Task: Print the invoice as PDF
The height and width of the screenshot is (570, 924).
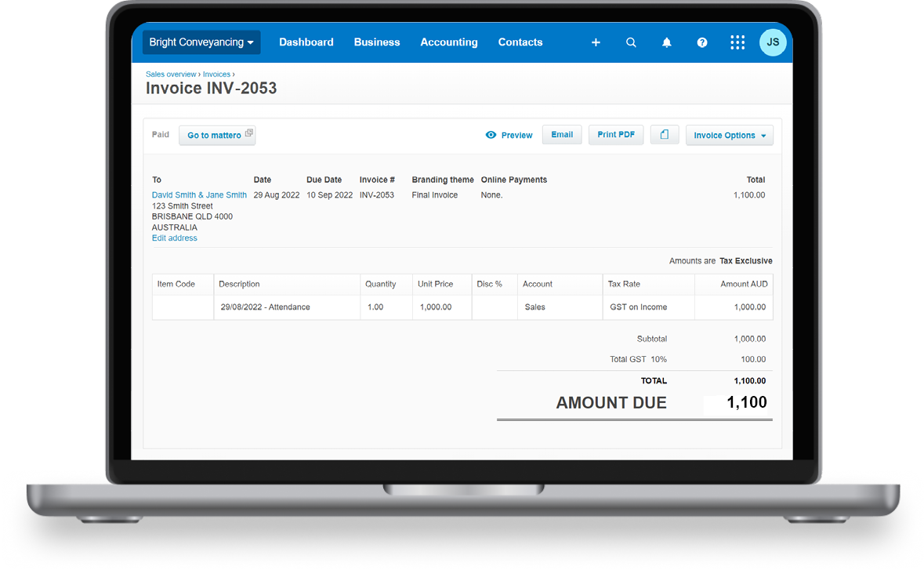Action: click(x=616, y=134)
